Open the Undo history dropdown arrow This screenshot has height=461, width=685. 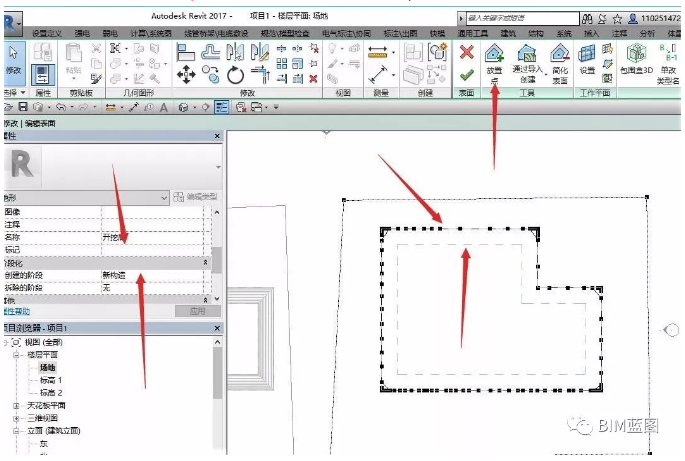click(x=72, y=107)
